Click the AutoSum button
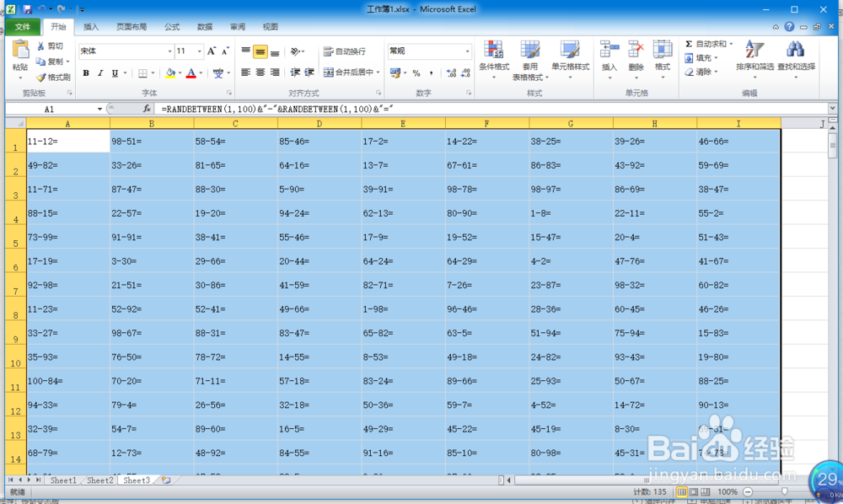Screen dimensions: 843x504 click(x=706, y=44)
